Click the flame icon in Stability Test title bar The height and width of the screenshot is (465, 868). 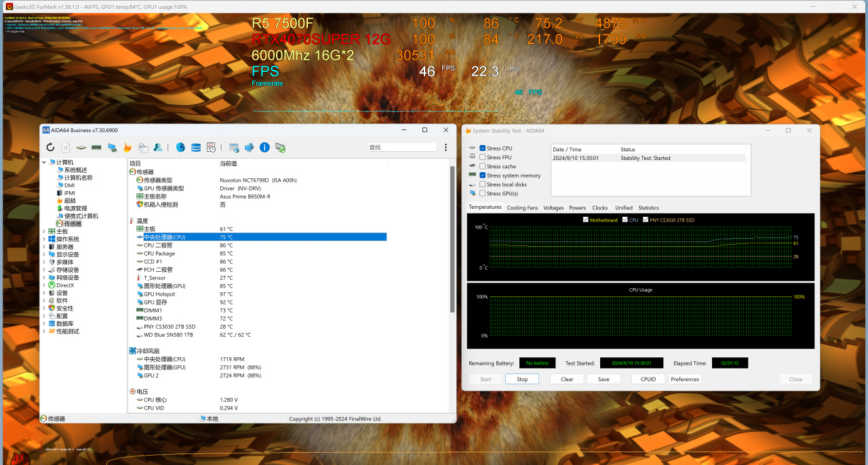click(x=468, y=130)
